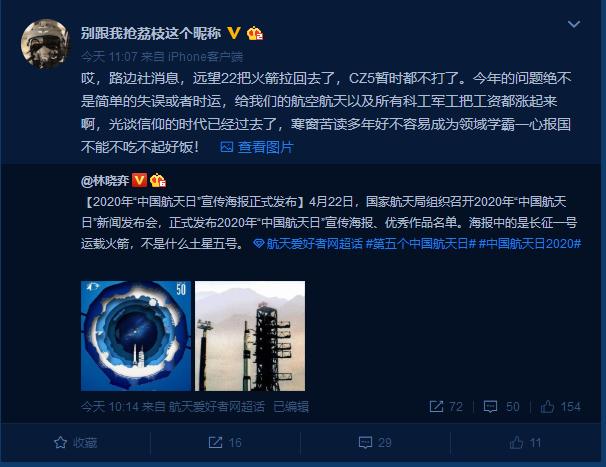606x467 pixels.
Task: Like this post with thumbs up 11
Action: click(x=525, y=442)
